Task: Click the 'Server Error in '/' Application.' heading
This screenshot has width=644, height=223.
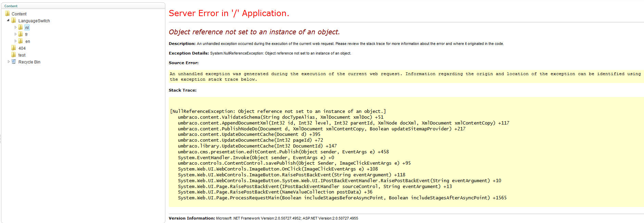Action: 229,13
